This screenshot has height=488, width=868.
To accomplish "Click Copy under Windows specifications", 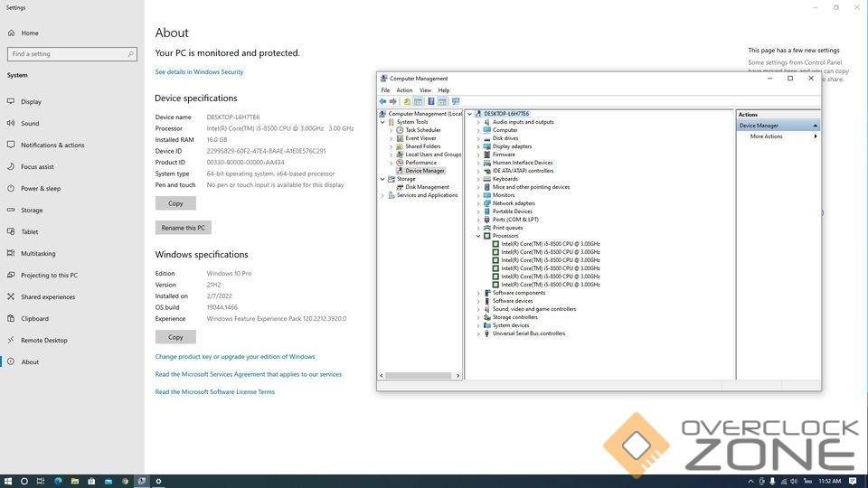I will tap(175, 337).
